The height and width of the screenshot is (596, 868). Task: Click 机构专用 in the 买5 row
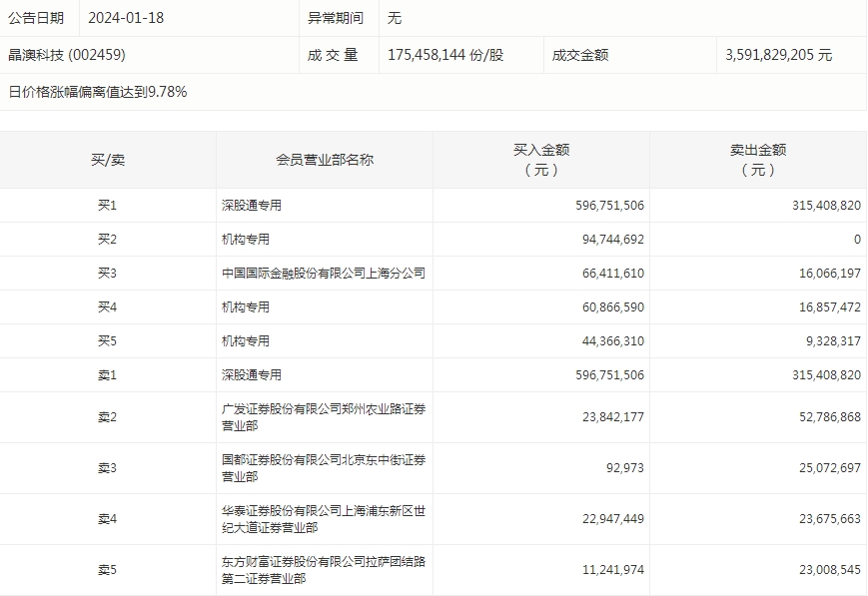tap(246, 340)
